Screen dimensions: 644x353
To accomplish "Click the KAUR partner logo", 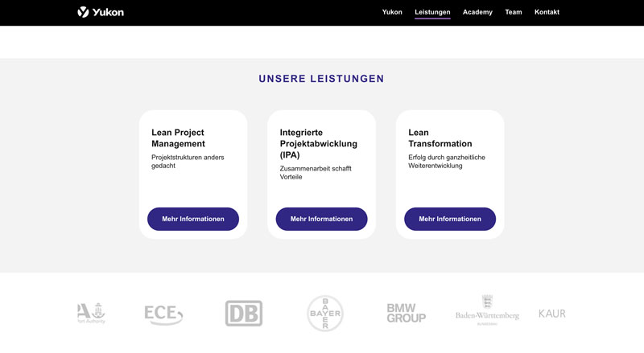I will pos(552,314).
